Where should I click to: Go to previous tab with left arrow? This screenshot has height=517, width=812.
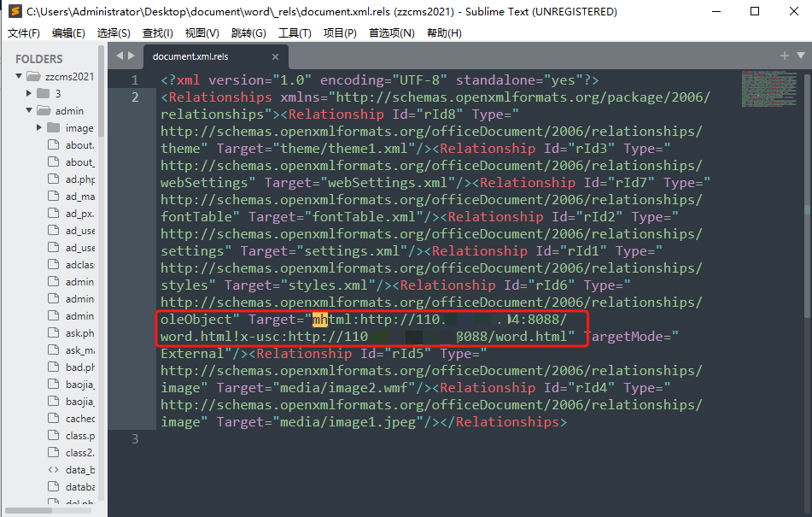coord(120,56)
